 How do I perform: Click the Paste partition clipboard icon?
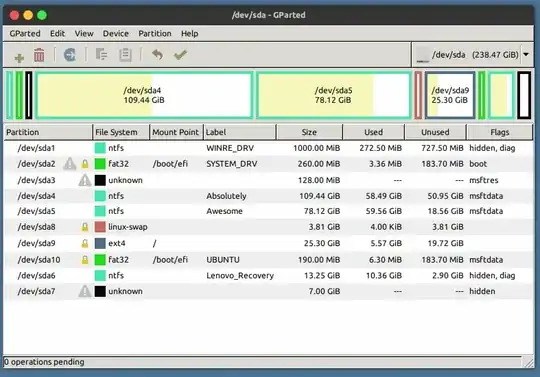125,55
